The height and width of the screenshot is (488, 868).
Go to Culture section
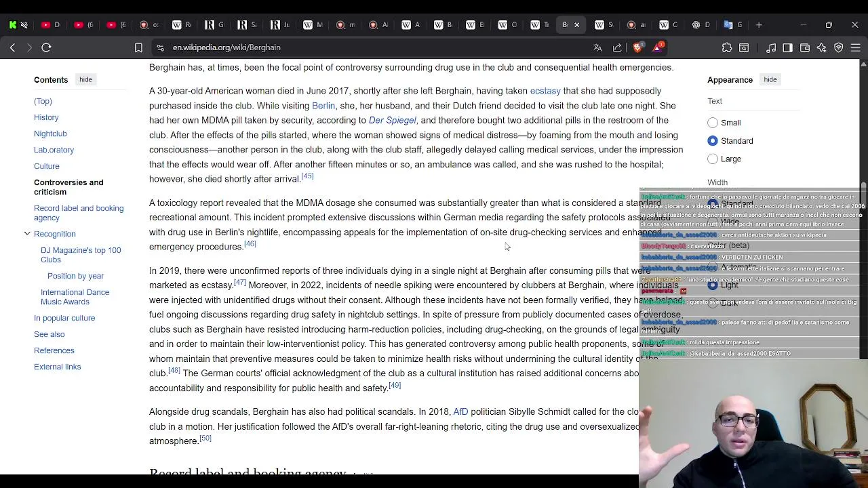pos(47,166)
